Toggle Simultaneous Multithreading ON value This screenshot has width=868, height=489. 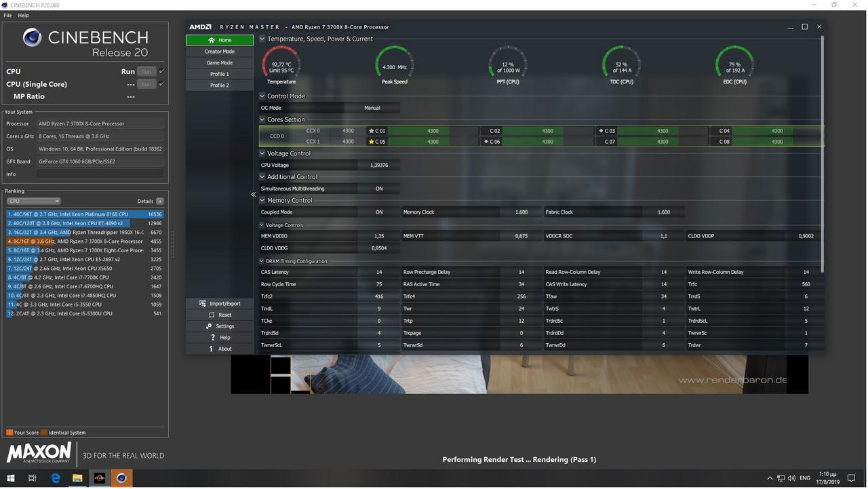point(379,189)
